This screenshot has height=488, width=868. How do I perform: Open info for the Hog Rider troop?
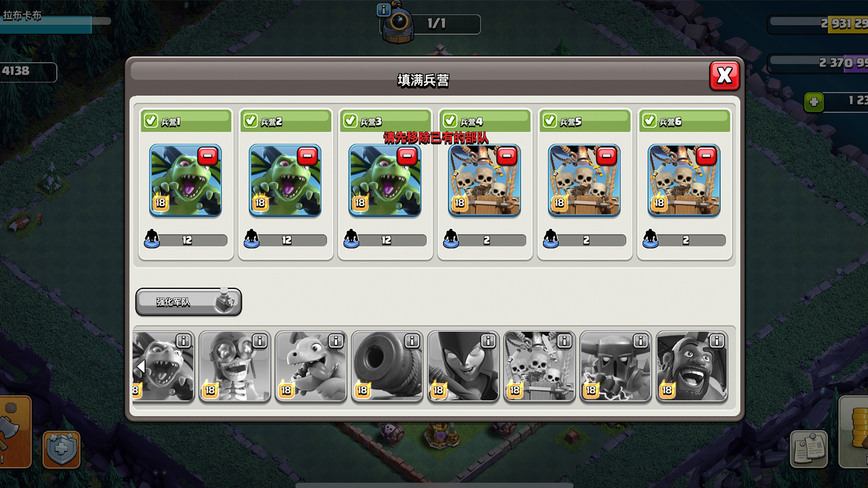[x=717, y=341]
